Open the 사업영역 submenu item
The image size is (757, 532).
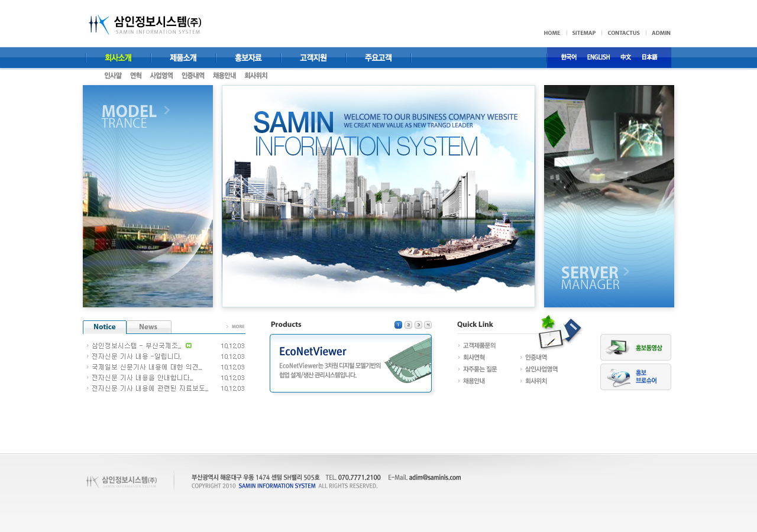[x=161, y=76]
